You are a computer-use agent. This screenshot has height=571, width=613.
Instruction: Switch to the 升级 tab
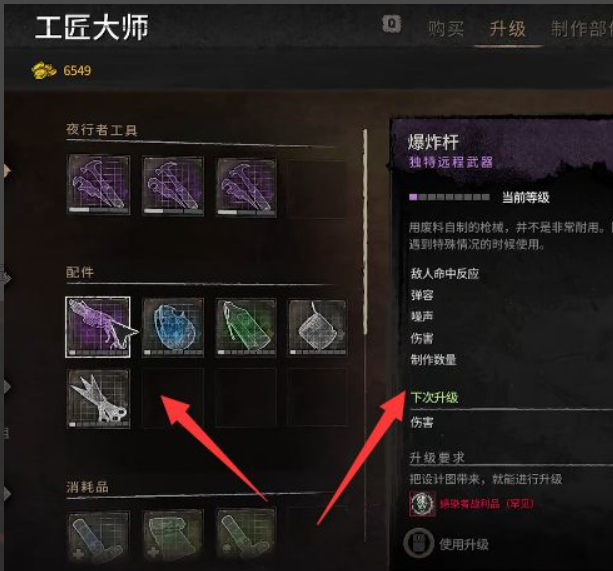pyautogui.click(x=507, y=29)
